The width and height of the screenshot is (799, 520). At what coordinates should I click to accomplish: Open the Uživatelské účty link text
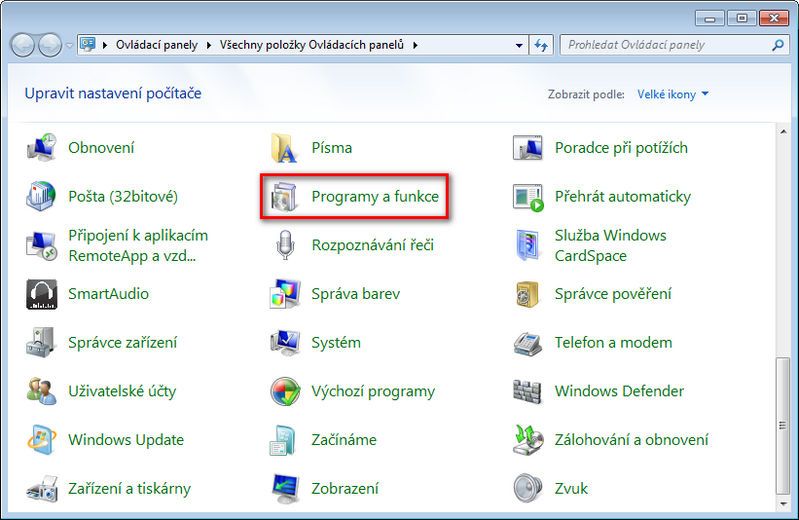122,392
